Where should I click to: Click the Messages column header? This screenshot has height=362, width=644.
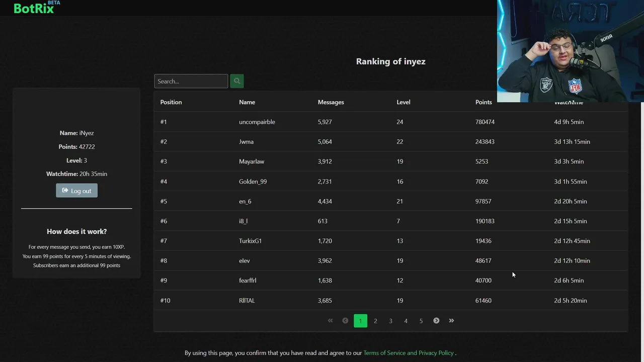pos(331,102)
